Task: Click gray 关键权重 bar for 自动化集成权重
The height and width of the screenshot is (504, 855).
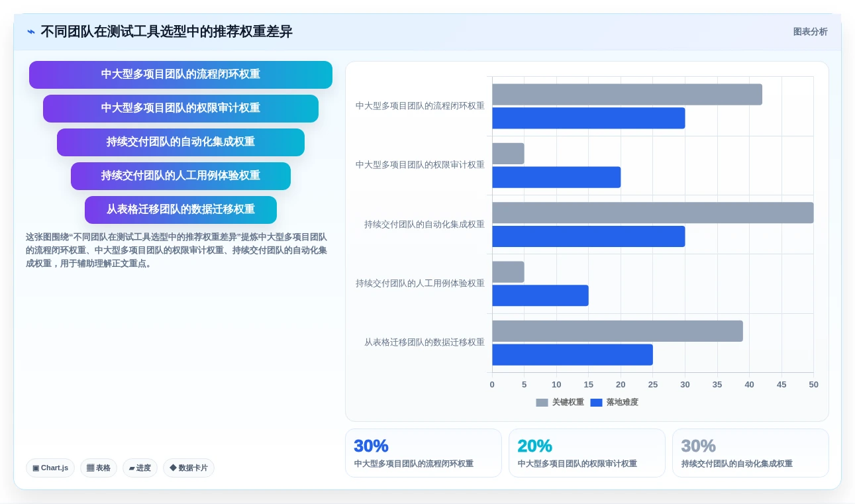Action: click(653, 213)
